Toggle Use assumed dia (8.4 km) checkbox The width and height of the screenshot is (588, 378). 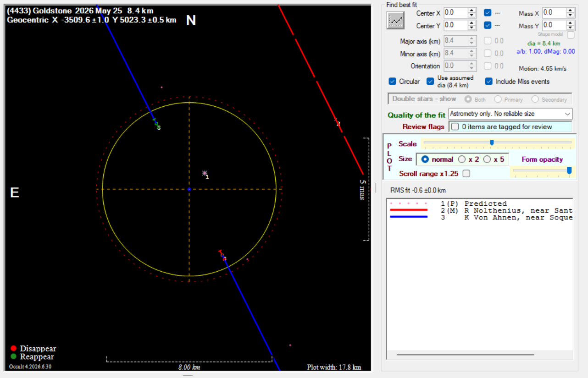430,82
